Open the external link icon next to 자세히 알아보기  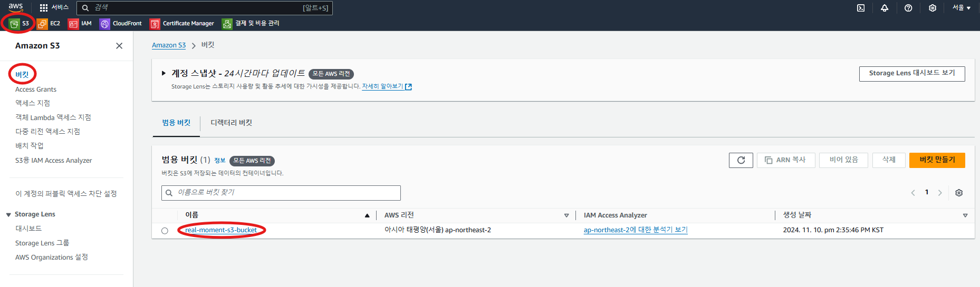(408, 87)
